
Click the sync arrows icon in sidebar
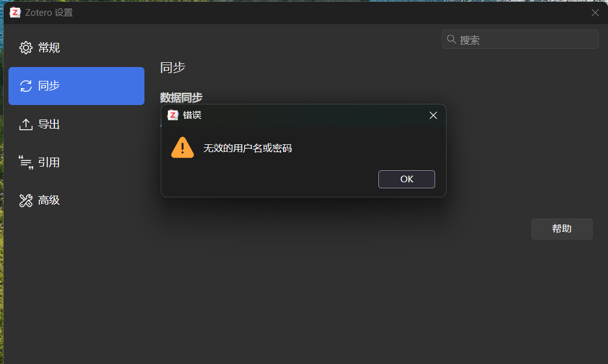(26, 86)
